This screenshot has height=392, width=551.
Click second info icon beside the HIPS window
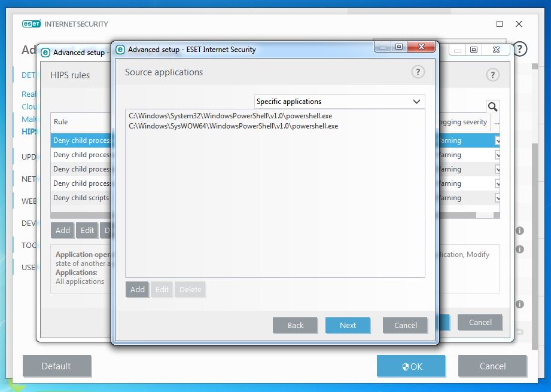[x=519, y=249]
